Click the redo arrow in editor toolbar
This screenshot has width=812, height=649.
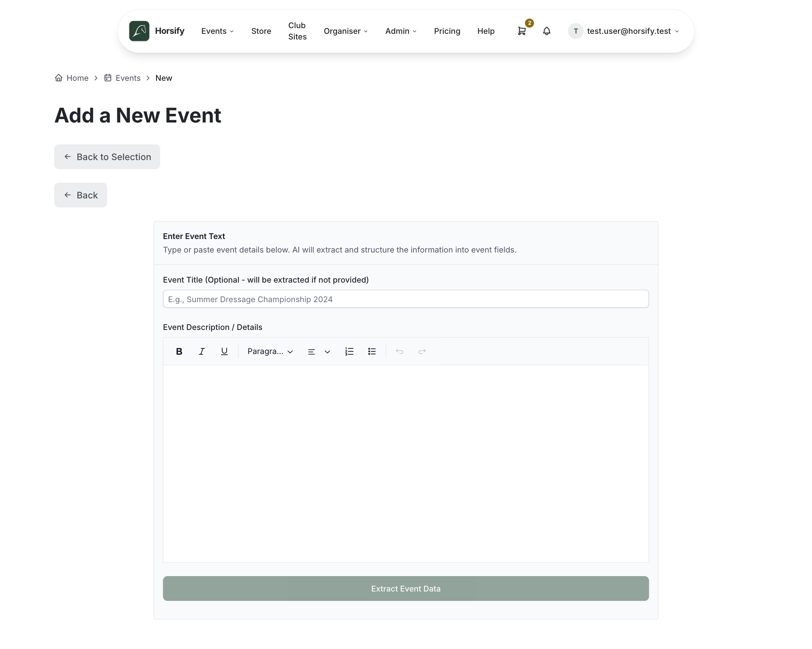[422, 351]
